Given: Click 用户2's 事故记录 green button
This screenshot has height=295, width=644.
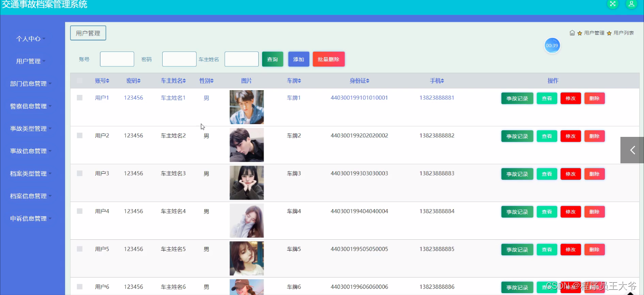Looking at the screenshot, I should (x=517, y=136).
